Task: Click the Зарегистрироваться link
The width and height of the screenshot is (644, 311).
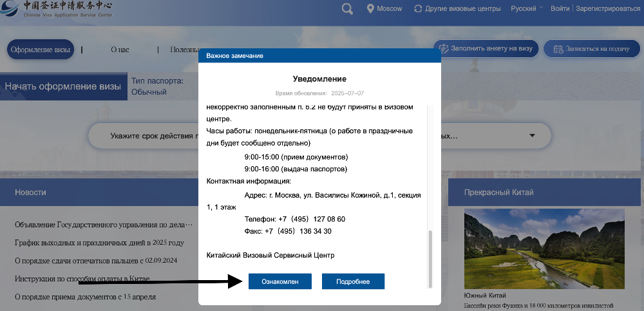Action: [608, 9]
